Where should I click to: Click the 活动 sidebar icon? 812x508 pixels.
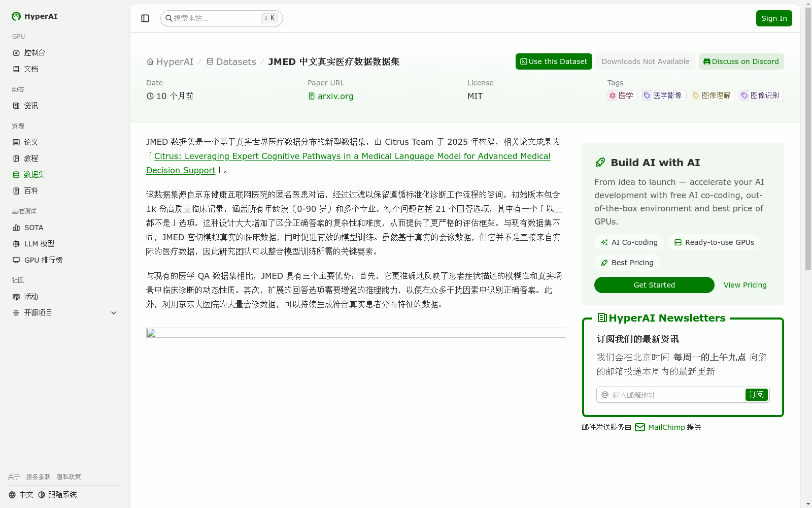16,297
